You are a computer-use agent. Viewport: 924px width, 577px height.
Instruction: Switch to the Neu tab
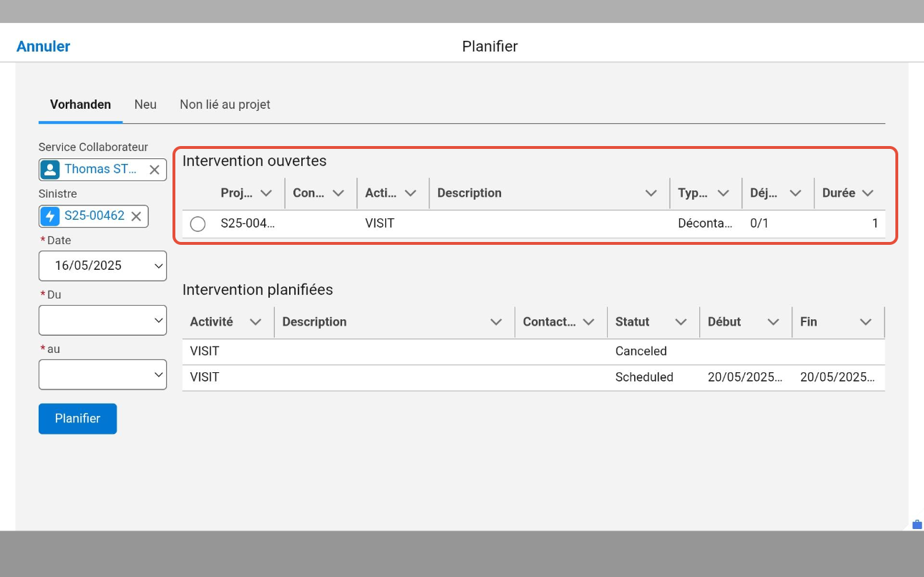[x=145, y=105]
